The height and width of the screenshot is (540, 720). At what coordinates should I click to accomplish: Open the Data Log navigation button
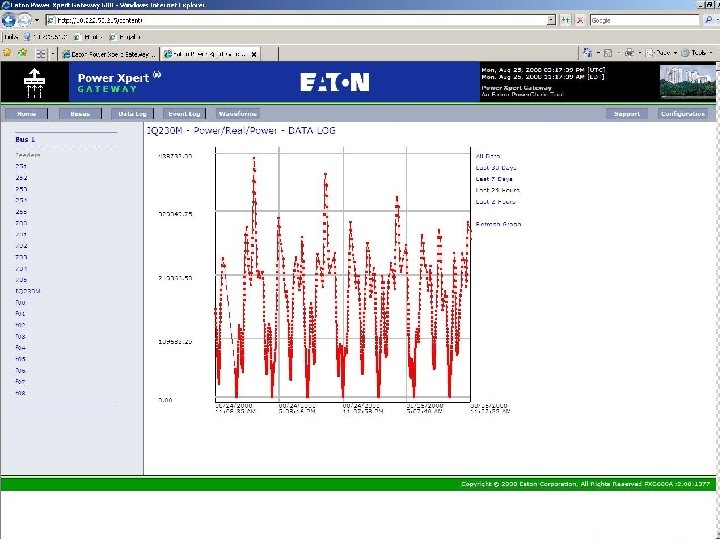pos(132,113)
